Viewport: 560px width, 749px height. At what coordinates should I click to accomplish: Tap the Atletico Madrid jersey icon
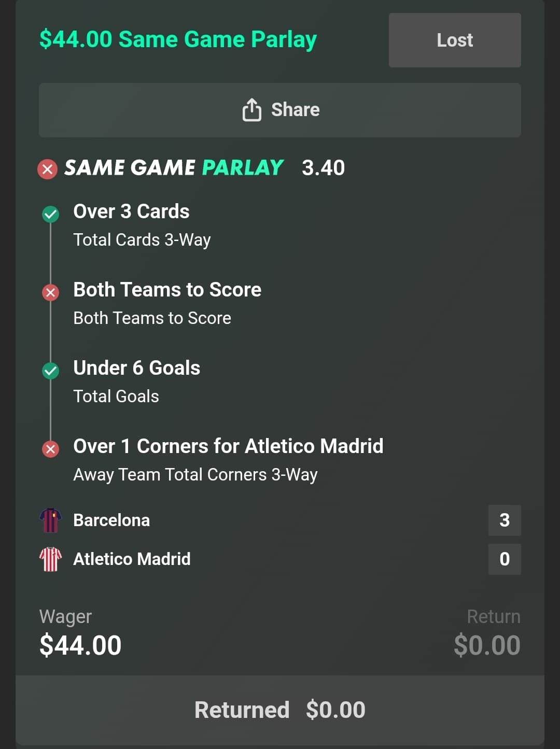[50, 559]
